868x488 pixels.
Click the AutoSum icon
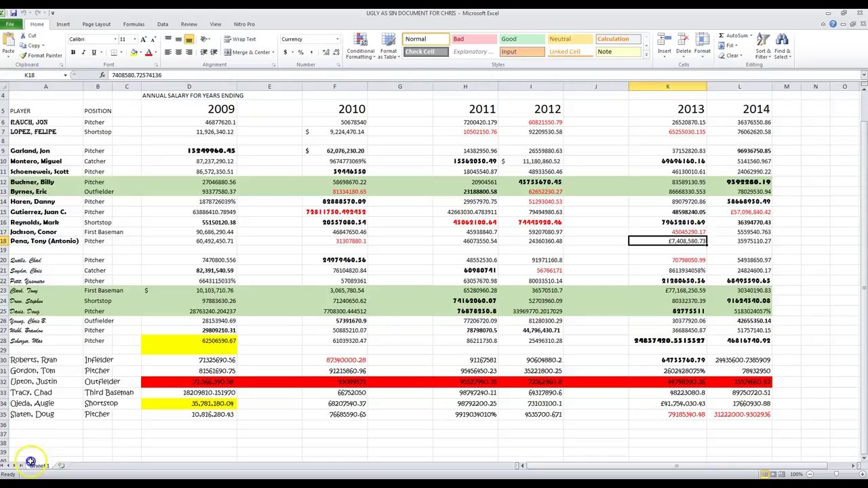722,35
